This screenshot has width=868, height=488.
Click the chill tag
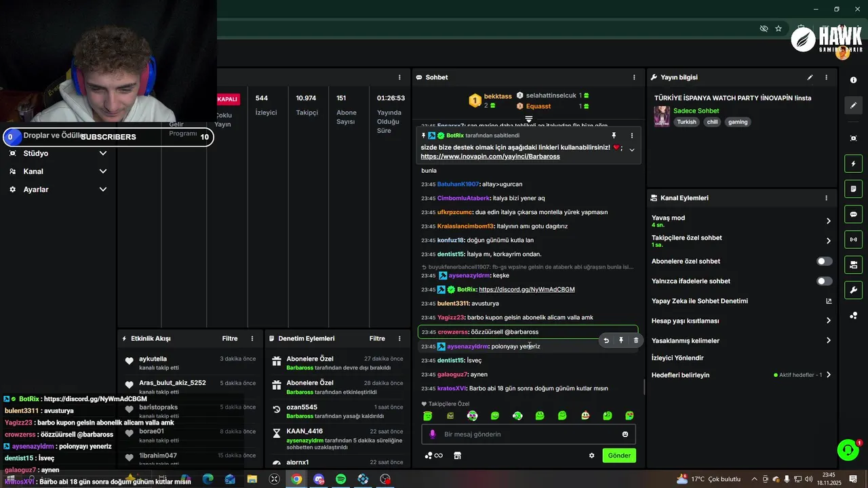[x=712, y=122]
